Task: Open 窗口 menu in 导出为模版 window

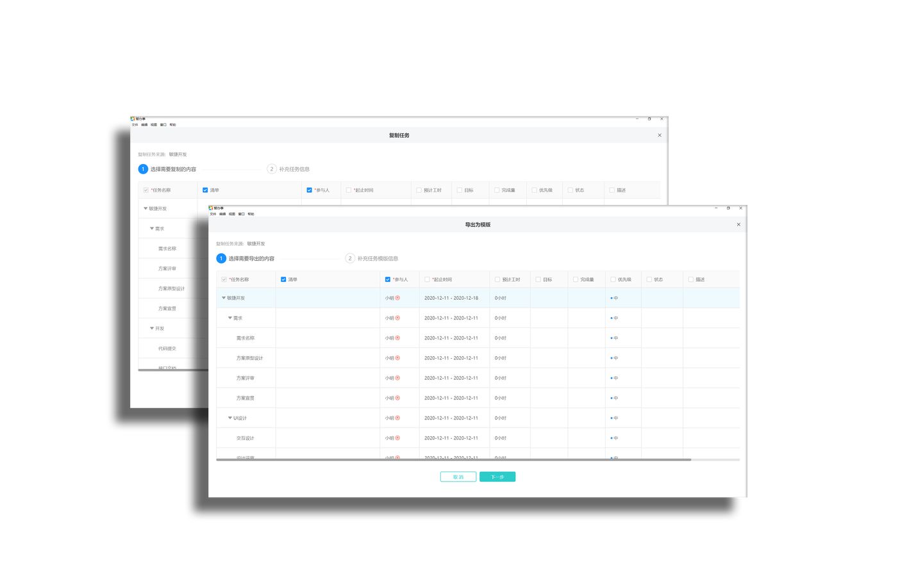Action: click(x=242, y=214)
